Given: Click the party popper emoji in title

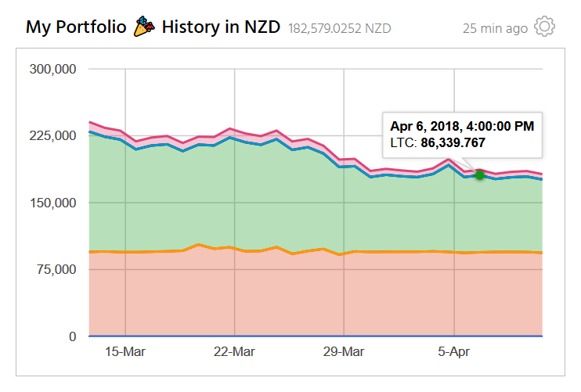Looking at the screenshot, I should 144,27.
